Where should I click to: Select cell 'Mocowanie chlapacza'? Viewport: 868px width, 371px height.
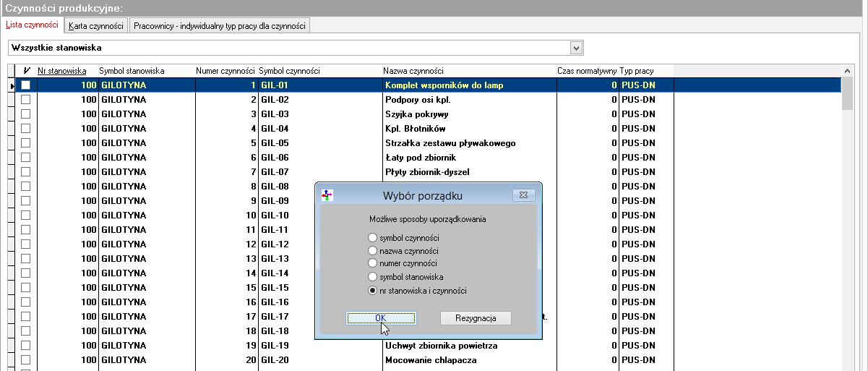469,359
